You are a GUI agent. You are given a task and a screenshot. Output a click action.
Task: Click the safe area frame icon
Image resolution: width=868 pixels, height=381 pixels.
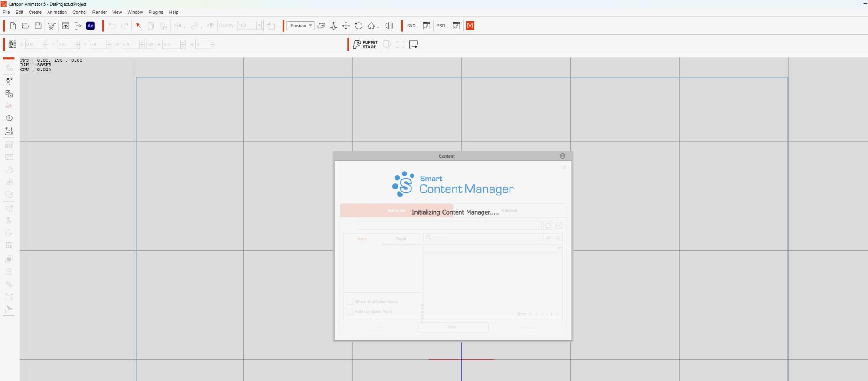(401, 44)
